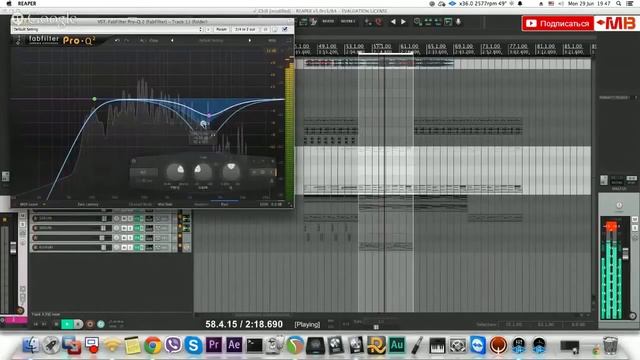Click the left arrow in REAPER toolbar
The width and height of the screenshot is (640, 360).
393,22
